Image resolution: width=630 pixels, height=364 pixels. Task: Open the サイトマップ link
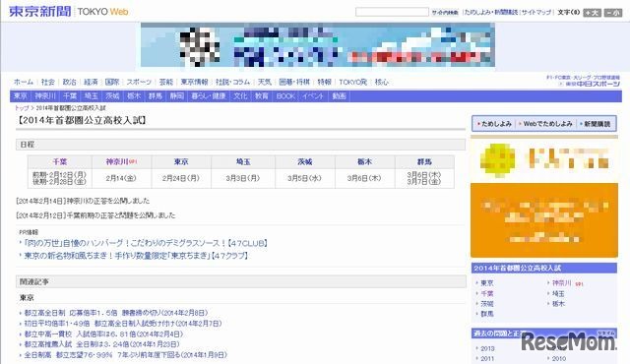pyautogui.click(x=536, y=13)
